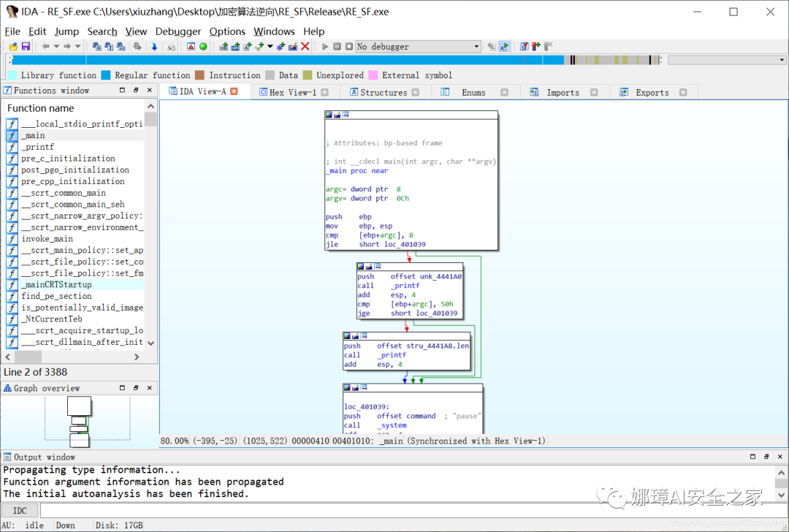Select invoke_main in function list
The height and width of the screenshot is (532, 789).
(x=75, y=238)
